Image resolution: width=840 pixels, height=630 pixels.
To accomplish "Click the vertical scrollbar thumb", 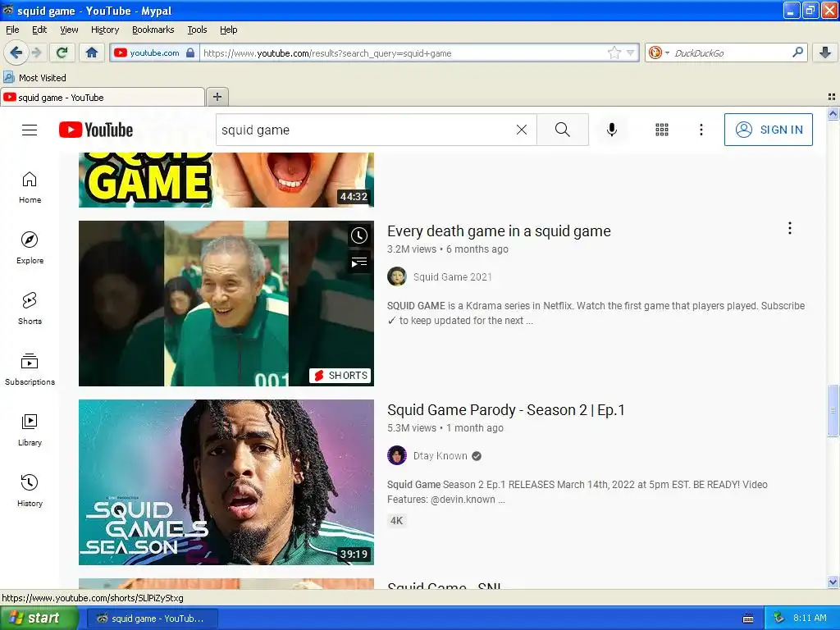I will (833, 410).
